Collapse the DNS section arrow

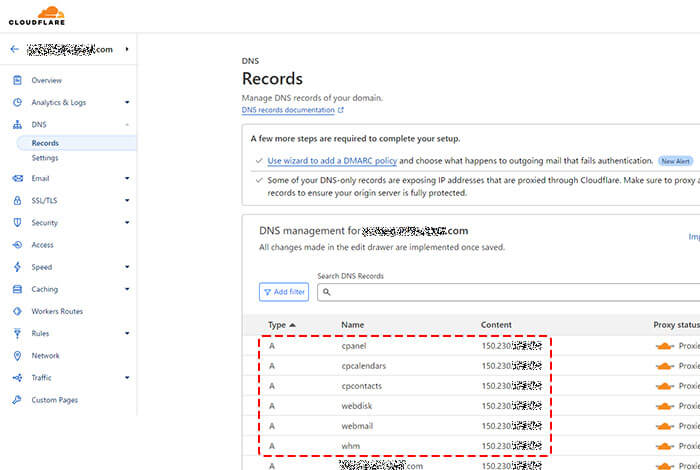point(127,125)
